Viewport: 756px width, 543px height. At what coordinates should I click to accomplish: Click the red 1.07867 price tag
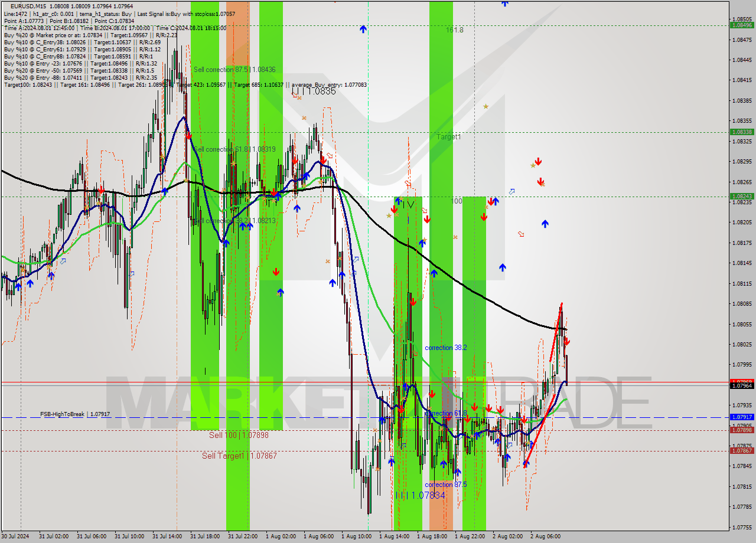(742, 451)
